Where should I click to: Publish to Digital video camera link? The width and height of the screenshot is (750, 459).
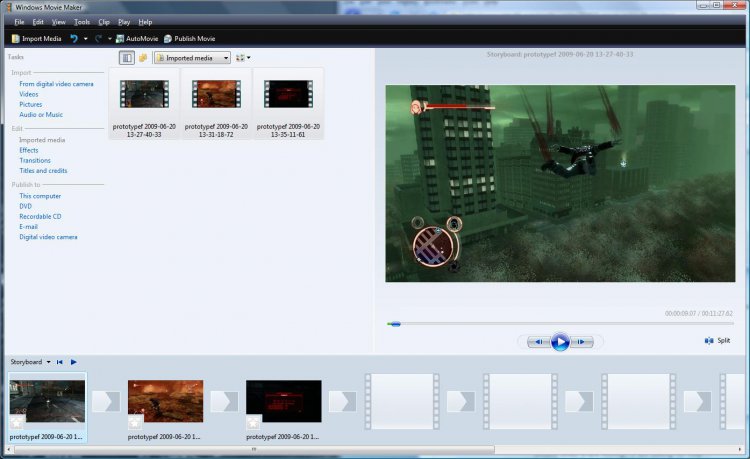coord(48,237)
